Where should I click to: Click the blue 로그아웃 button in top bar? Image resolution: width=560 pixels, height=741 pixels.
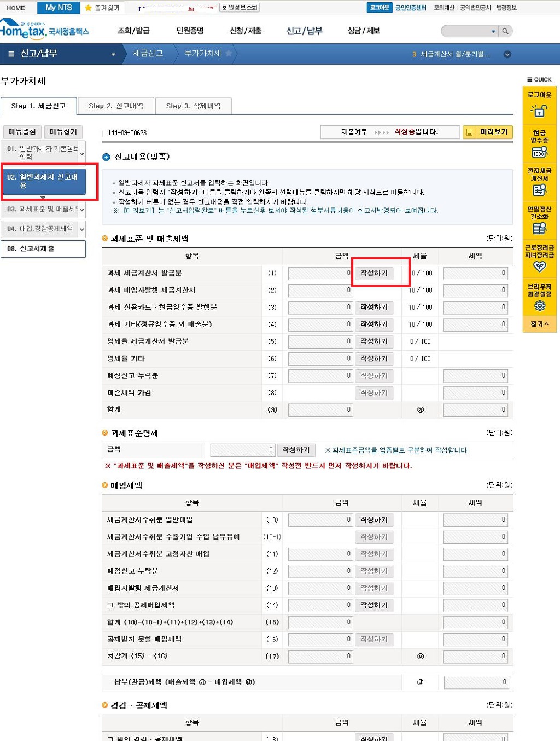pos(380,8)
